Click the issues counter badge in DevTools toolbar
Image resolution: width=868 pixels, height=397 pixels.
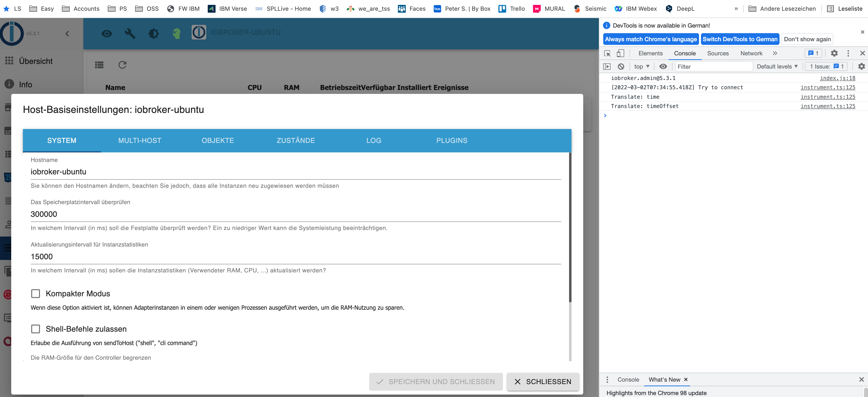[813, 53]
